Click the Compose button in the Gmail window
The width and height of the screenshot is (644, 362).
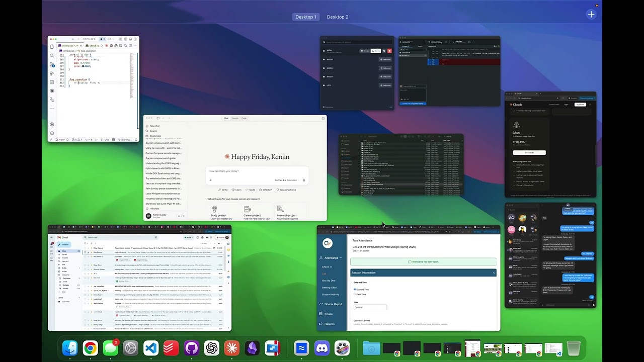click(x=64, y=244)
